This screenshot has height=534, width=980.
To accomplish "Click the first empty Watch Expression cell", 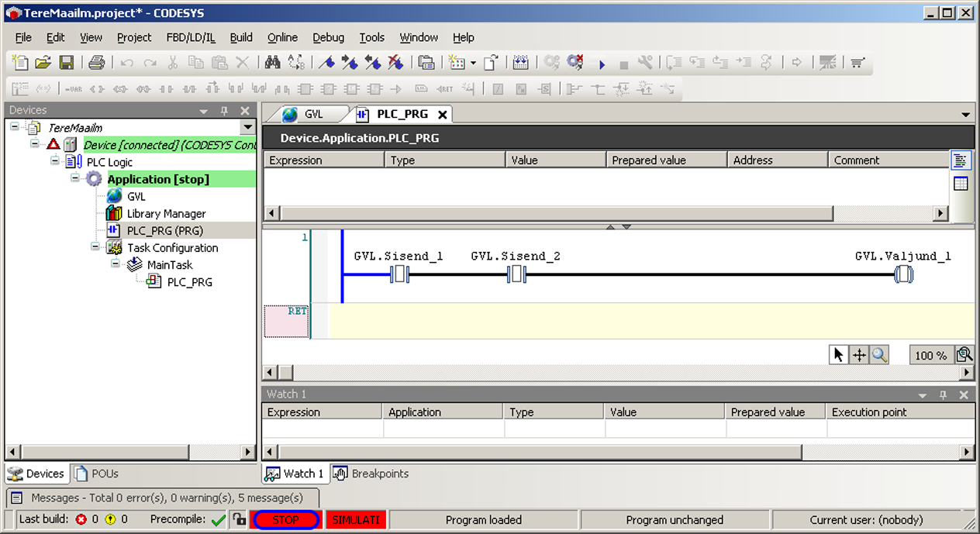I will [323, 429].
